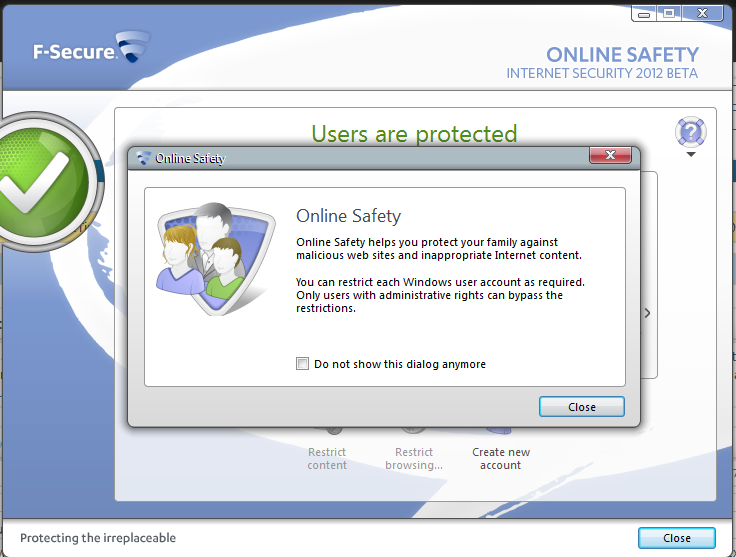Click the Close button in main window footer
This screenshot has width=736, height=557.
[676, 538]
